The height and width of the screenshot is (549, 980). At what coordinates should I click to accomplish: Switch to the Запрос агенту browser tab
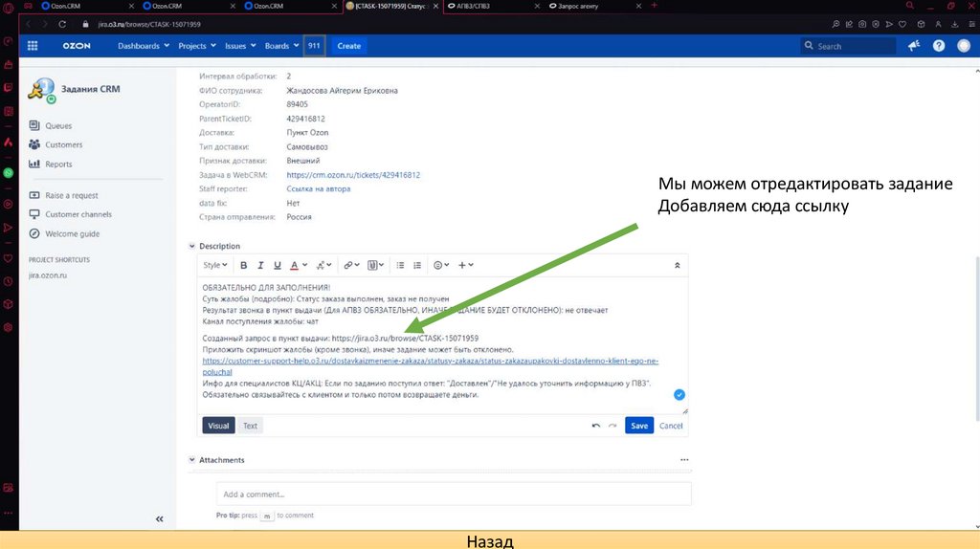(x=593, y=6)
